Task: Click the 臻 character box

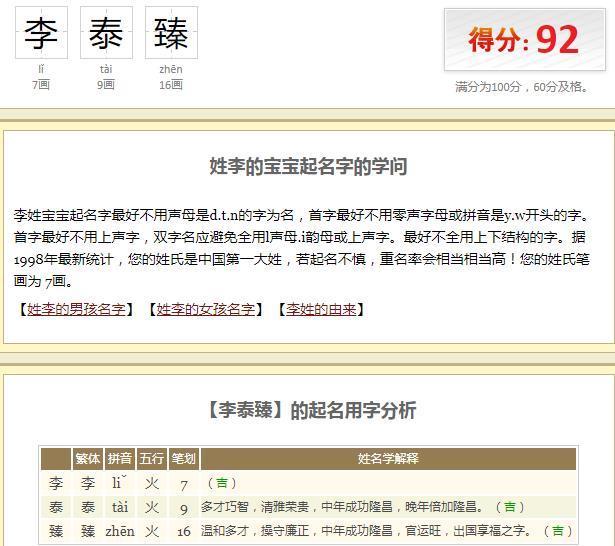Action: pos(171,33)
